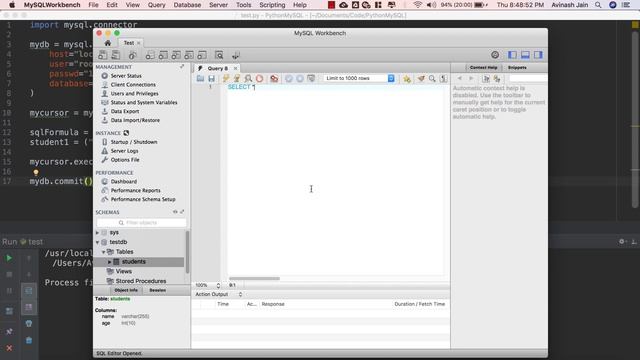
Task: Expand the Management panel arrow
Action: pyautogui.click(x=182, y=67)
